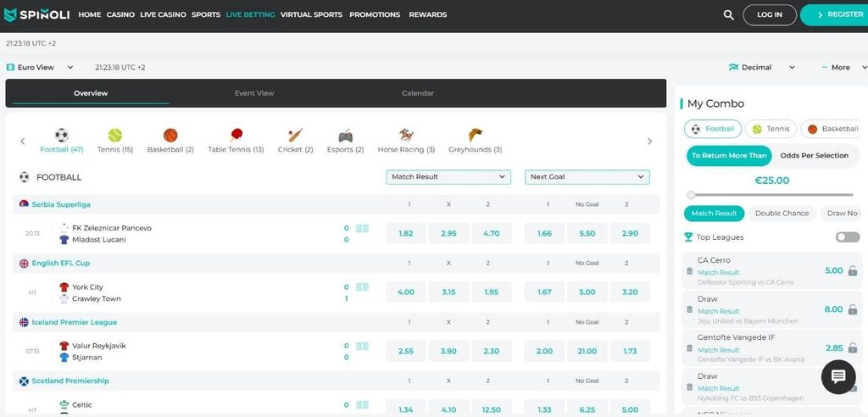Open stats icon for FK Zeleznicar Pancevo match

pyautogui.click(x=362, y=228)
